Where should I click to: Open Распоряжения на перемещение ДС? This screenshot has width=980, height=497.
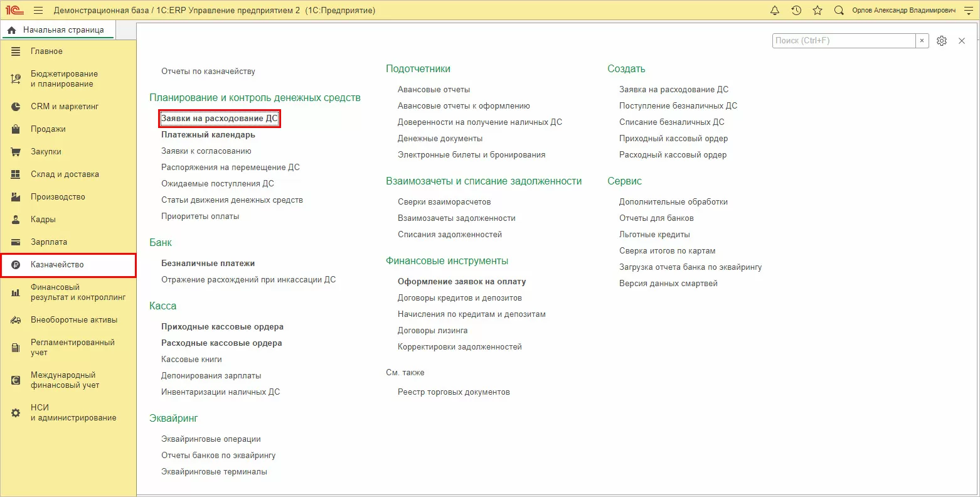pos(230,168)
